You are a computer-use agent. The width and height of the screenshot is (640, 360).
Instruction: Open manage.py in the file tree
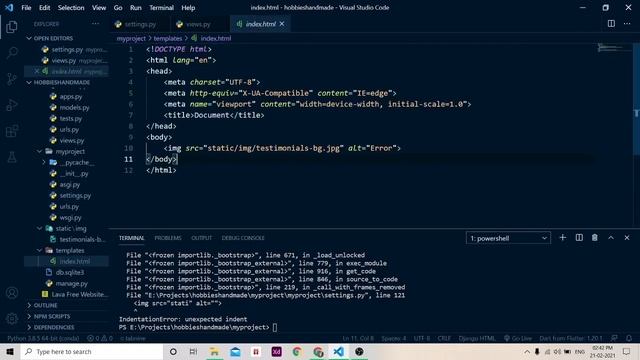tap(71, 283)
